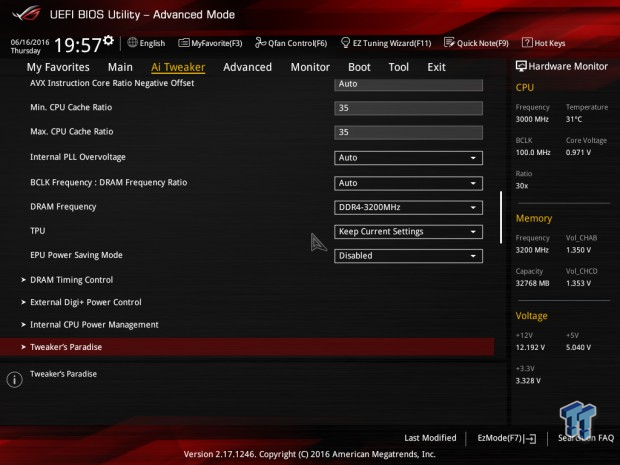Image resolution: width=620 pixels, height=465 pixels.
Task: Click Search on FAQ link
Action: [x=586, y=438]
